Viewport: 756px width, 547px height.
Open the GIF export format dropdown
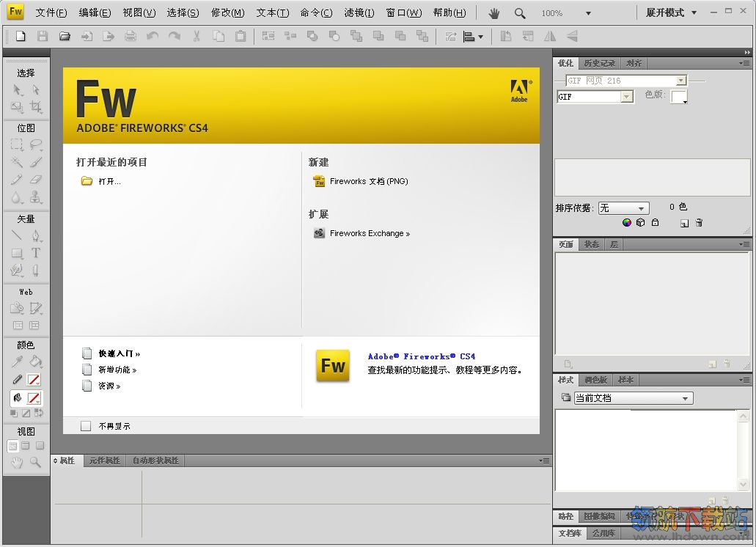(626, 97)
